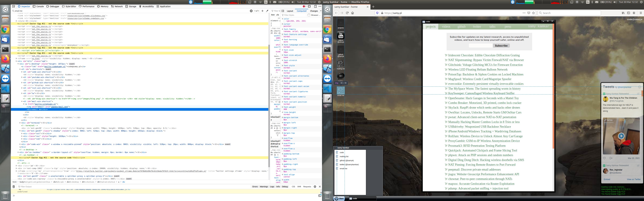Pick a page color with the eyedropper
Image resolution: width=644 pixels, height=201 pixels.
click(267, 11)
